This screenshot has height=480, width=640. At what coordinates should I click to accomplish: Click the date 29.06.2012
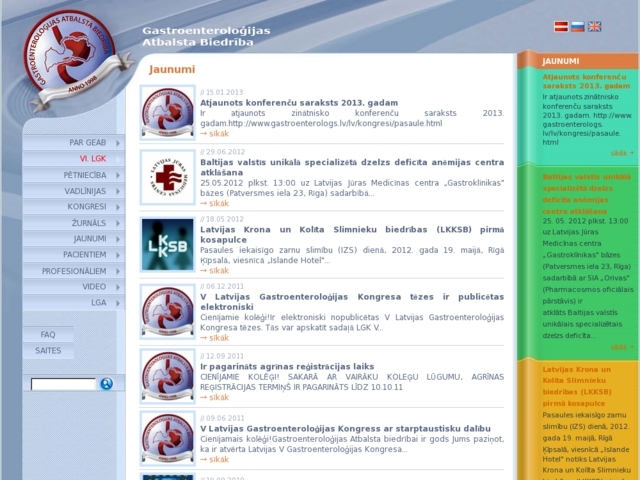tap(225, 152)
